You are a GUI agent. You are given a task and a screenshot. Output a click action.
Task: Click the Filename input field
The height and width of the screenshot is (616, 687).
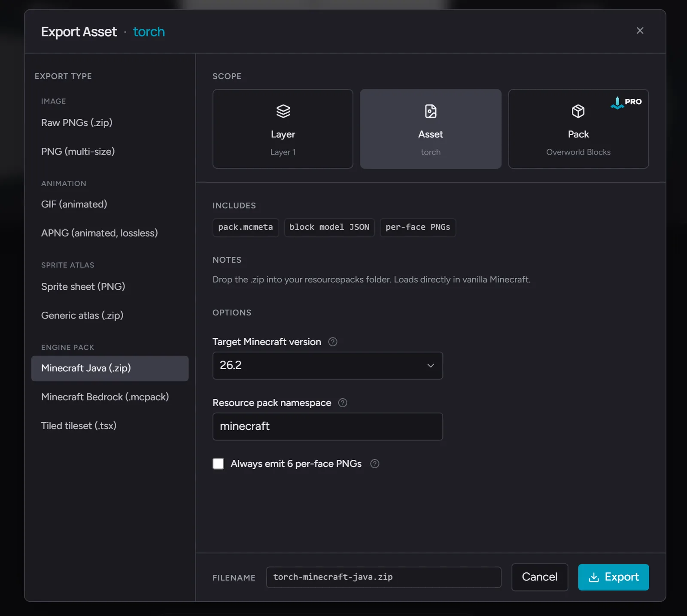click(x=384, y=577)
